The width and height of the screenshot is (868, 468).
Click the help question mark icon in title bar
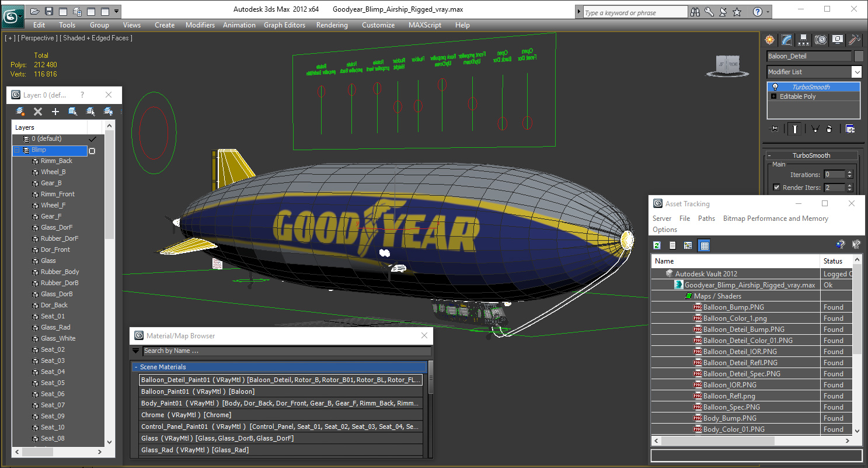[x=758, y=12]
